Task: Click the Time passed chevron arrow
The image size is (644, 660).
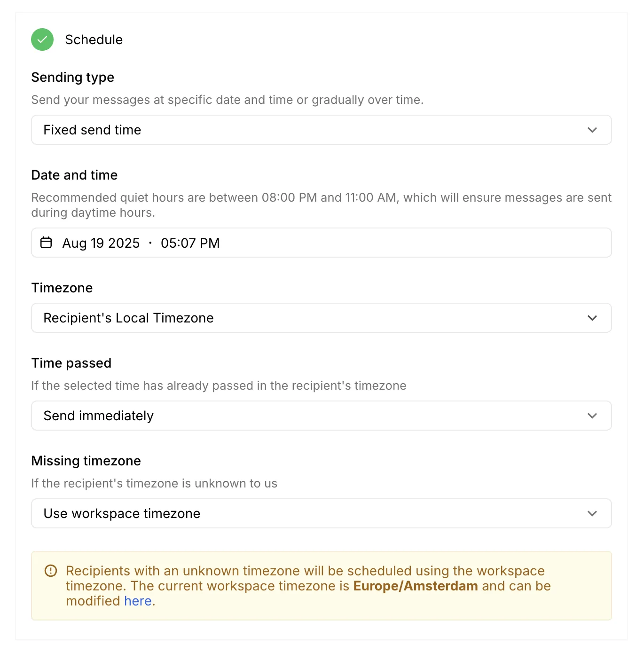Action: click(x=592, y=416)
